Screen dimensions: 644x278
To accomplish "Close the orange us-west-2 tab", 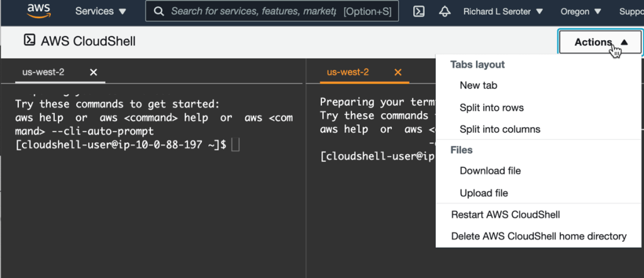I will (x=397, y=72).
